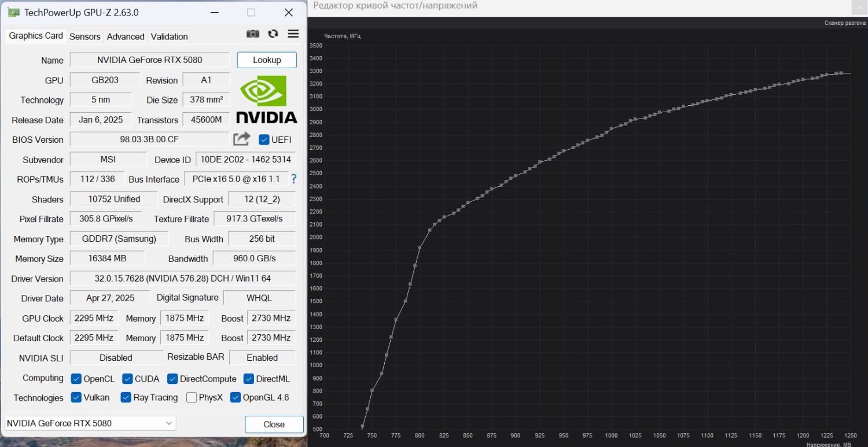Click the Release Date value Jan 6, 2025
This screenshot has width=868, height=447.
pos(101,120)
